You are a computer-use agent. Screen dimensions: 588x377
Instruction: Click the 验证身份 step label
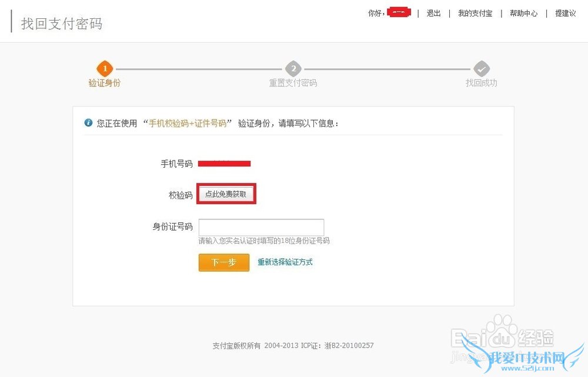[105, 82]
